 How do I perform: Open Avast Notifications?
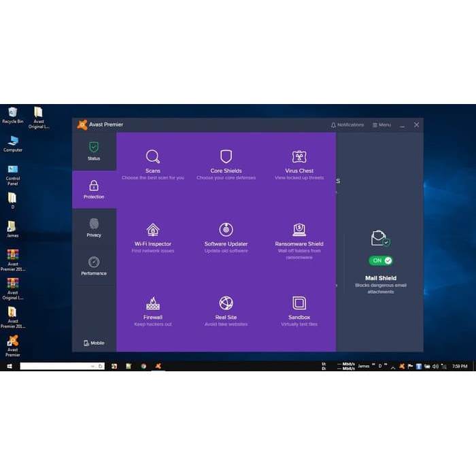(347, 124)
